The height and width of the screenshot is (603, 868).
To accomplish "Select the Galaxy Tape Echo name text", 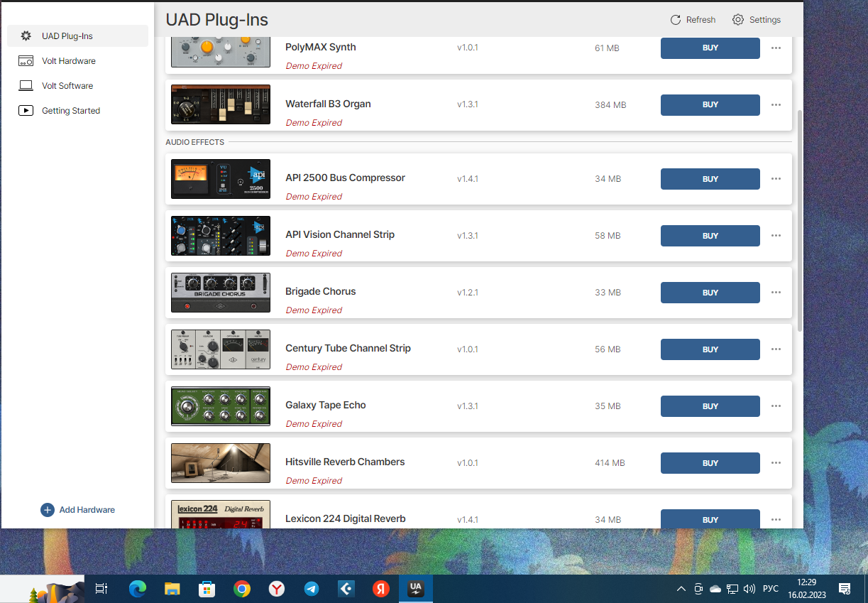I will pos(326,405).
